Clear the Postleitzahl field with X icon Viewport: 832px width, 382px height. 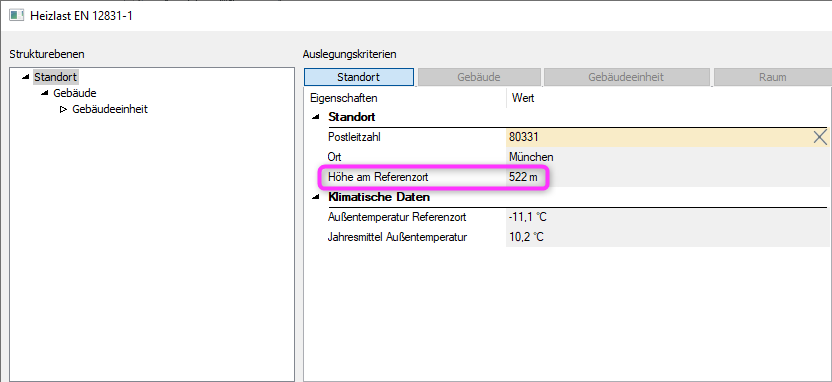pyautogui.click(x=820, y=137)
